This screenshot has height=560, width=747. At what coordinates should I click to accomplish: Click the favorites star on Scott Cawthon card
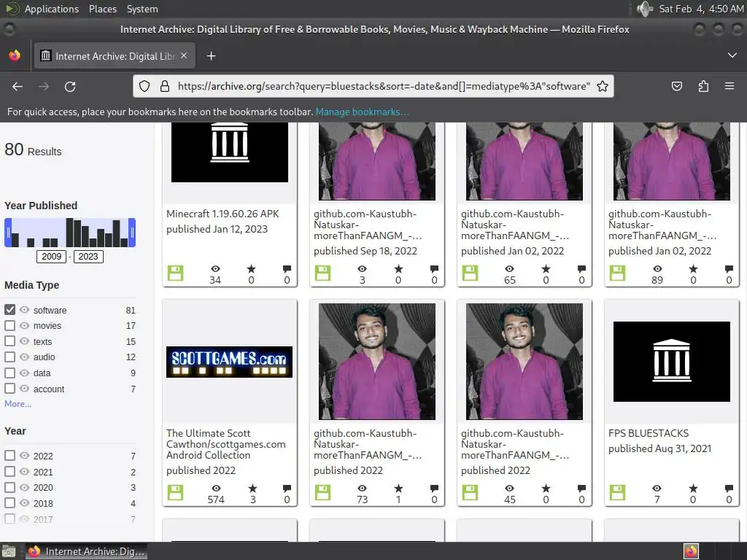(x=252, y=489)
